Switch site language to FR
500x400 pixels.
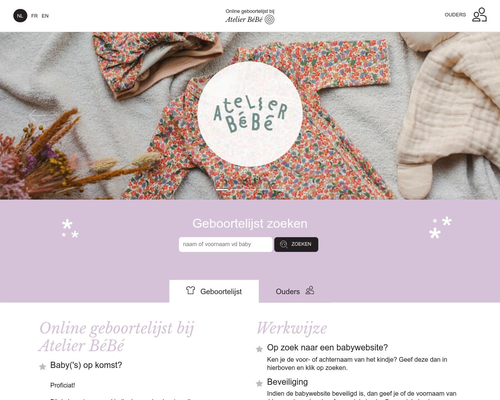point(34,16)
